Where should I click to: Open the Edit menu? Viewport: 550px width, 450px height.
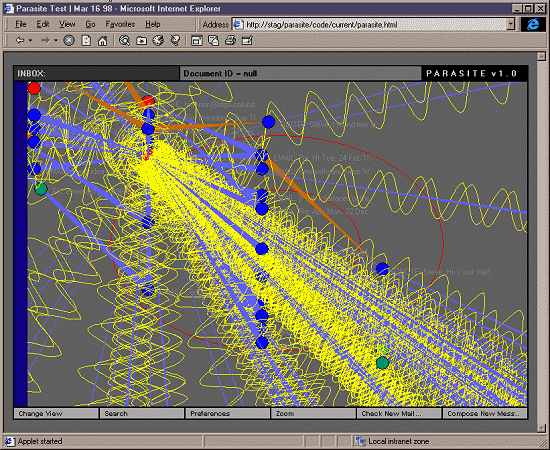click(x=43, y=24)
